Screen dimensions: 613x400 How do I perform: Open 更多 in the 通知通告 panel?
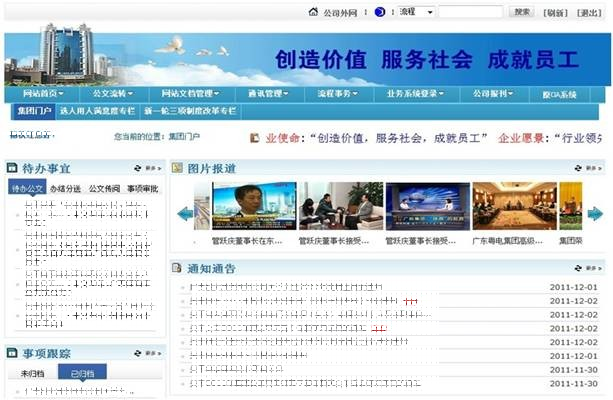(x=594, y=268)
